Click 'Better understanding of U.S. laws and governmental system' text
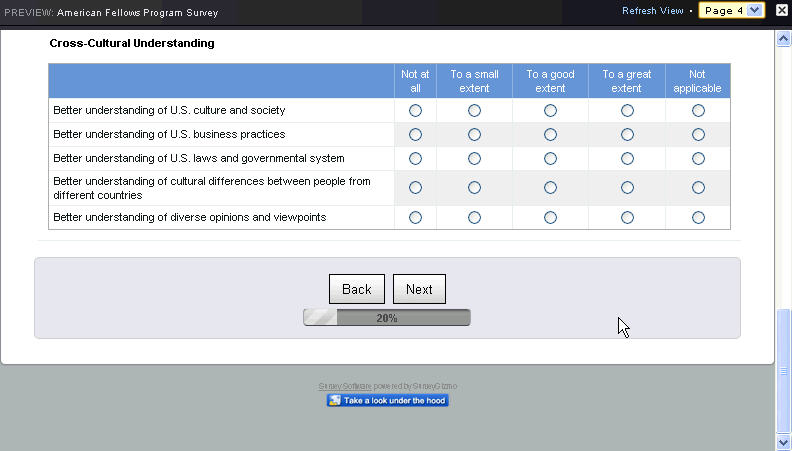This screenshot has height=451, width=792. [x=199, y=159]
